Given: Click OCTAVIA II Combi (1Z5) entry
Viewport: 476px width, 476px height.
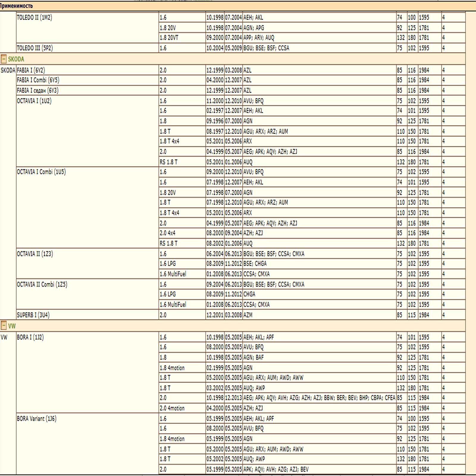Looking at the screenshot, I should pos(42,285).
